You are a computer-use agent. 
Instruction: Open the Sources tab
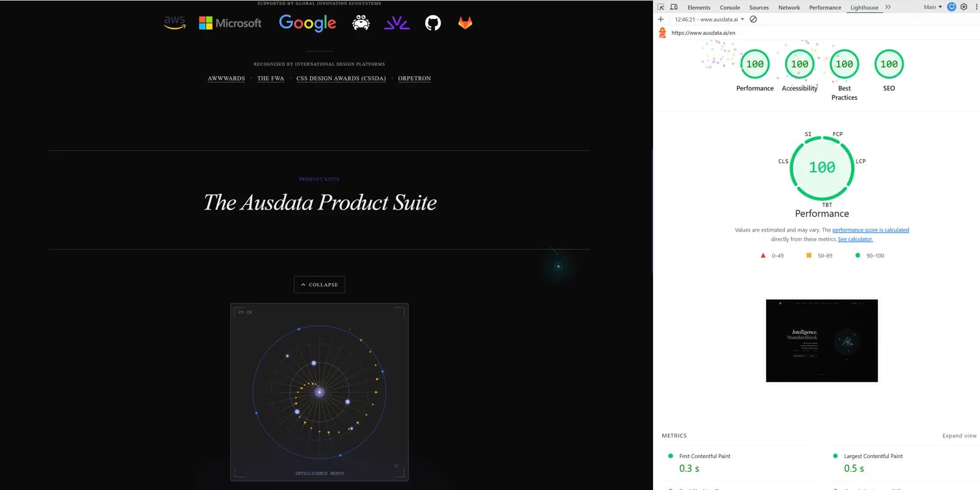pyautogui.click(x=759, y=7)
